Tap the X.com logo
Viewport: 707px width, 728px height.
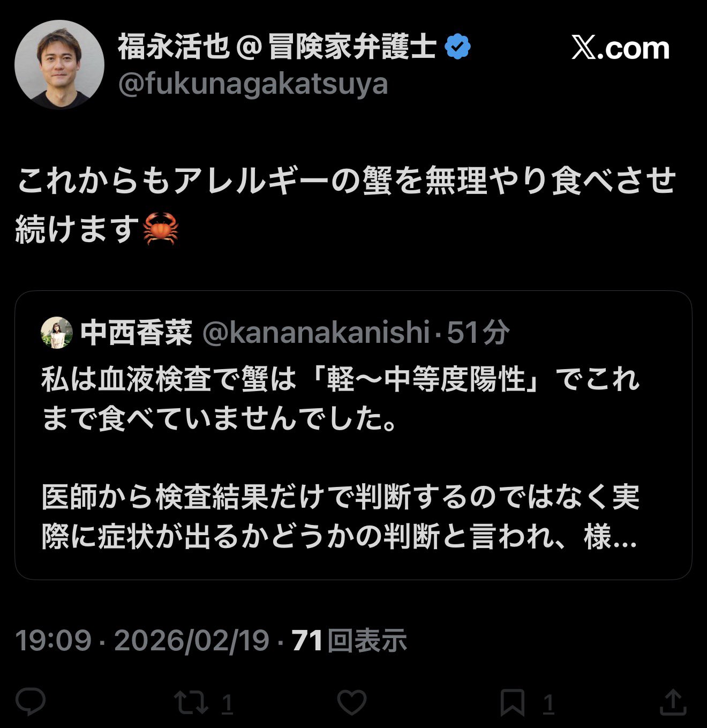pos(620,49)
